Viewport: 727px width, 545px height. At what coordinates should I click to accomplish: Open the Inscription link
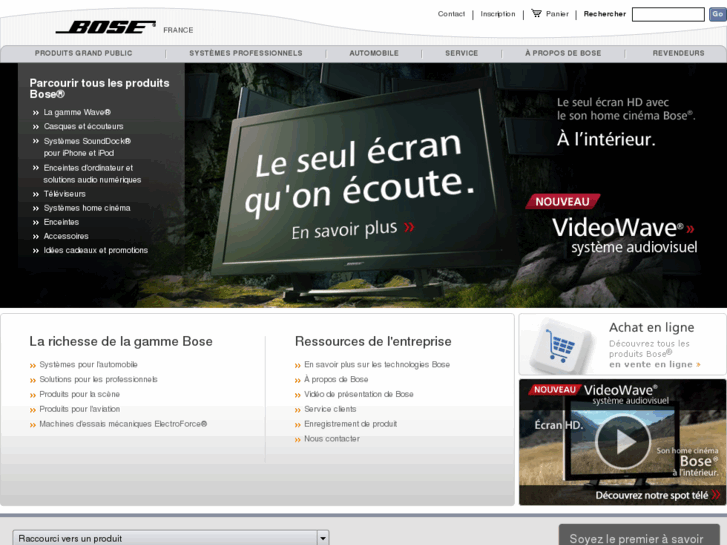(x=497, y=14)
